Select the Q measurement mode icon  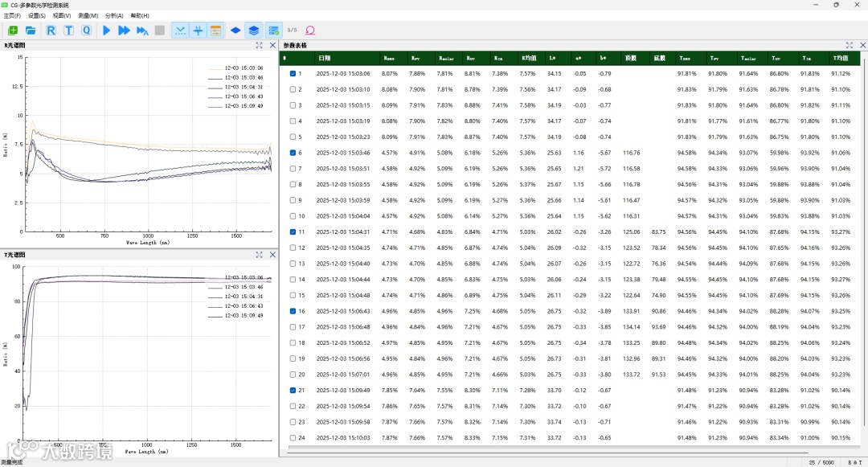click(86, 31)
